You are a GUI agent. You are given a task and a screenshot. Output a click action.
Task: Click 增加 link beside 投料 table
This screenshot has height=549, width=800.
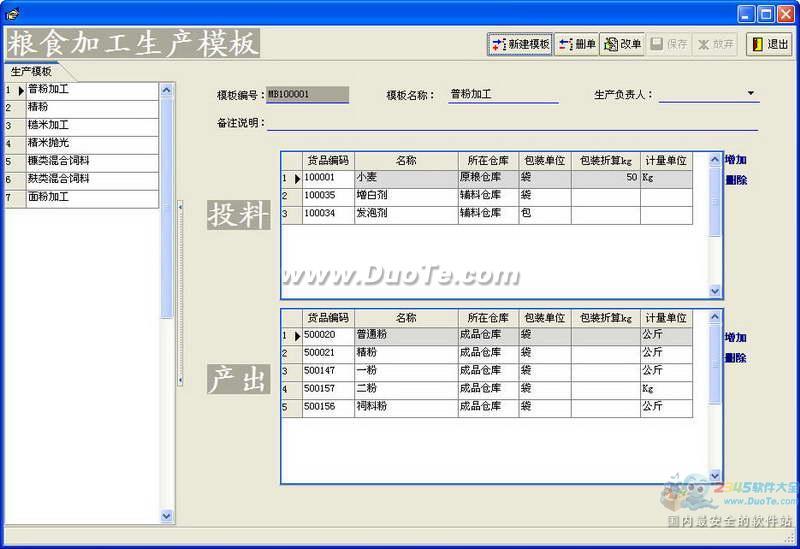point(736,160)
